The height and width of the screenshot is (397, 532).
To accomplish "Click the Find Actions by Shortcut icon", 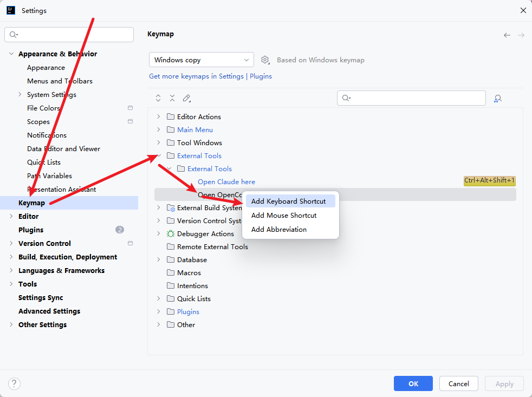I will (x=498, y=99).
